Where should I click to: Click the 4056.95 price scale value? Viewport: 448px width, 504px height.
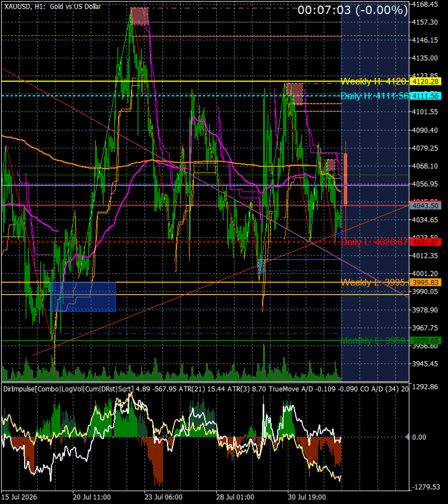click(425, 184)
